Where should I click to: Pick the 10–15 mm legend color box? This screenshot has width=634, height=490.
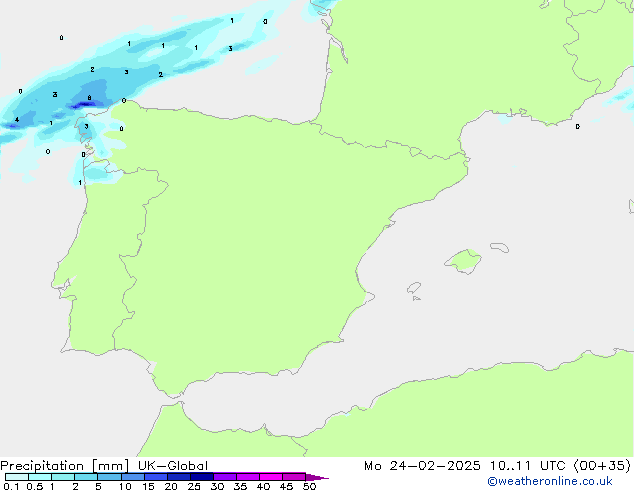(133, 477)
